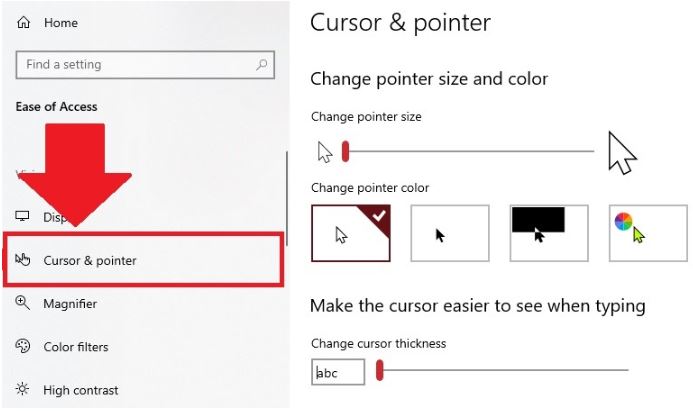
Task: Select the inverted pointer color option
Action: [548, 233]
